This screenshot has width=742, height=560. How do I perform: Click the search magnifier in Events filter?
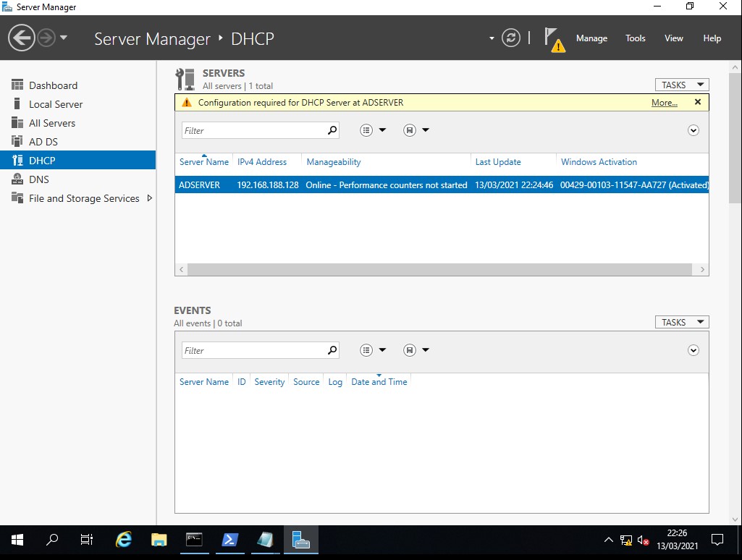click(x=332, y=350)
